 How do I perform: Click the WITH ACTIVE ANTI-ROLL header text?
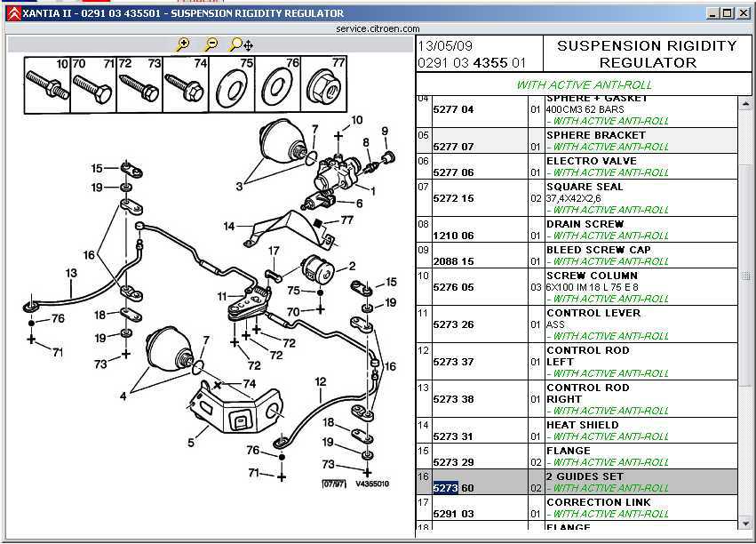[x=584, y=84]
